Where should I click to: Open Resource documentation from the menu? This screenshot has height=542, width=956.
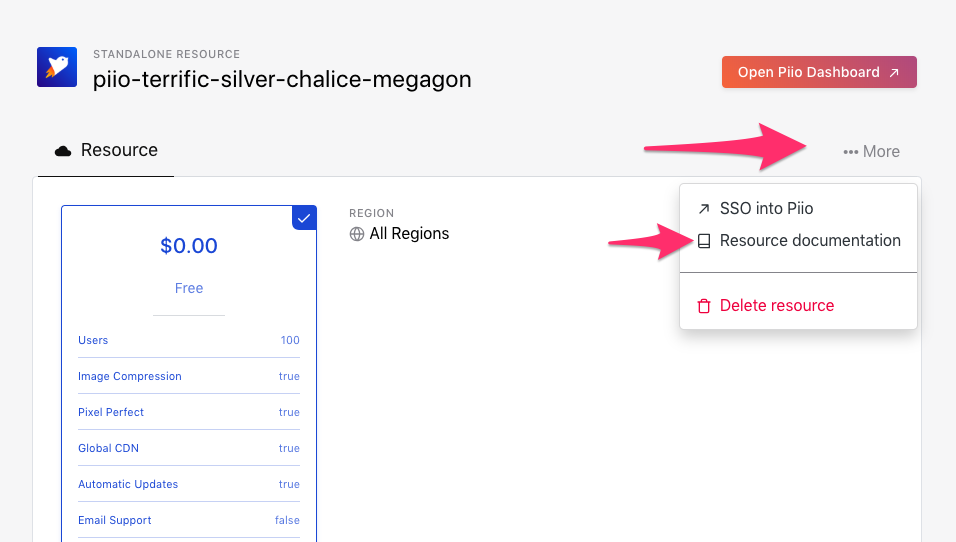click(809, 241)
